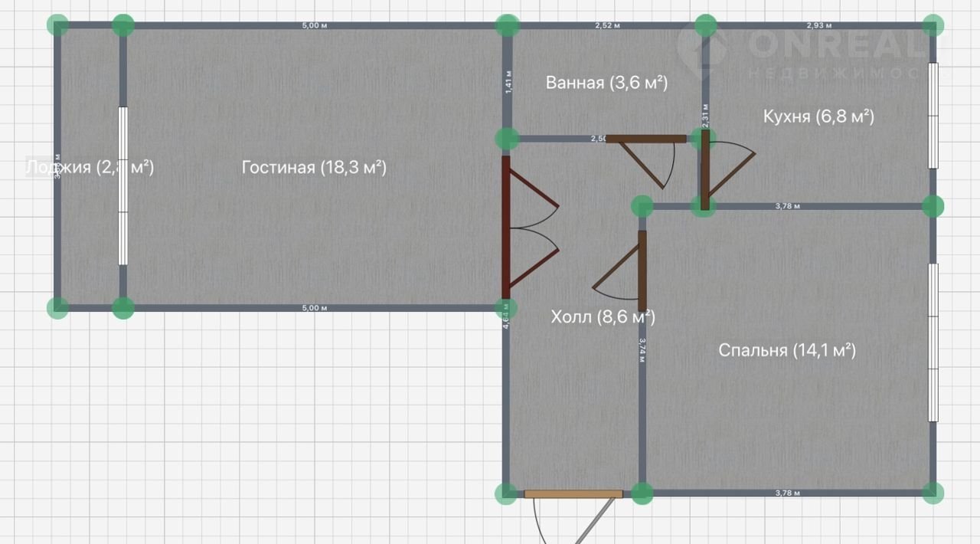Select the window between Лоджия and Гостиная
This screenshot has height=544, width=980.
(x=122, y=186)
